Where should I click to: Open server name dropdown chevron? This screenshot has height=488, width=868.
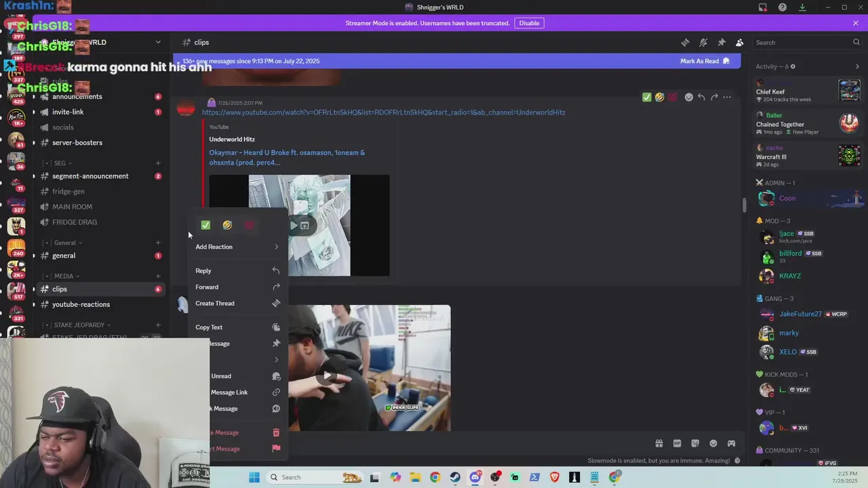158,42
